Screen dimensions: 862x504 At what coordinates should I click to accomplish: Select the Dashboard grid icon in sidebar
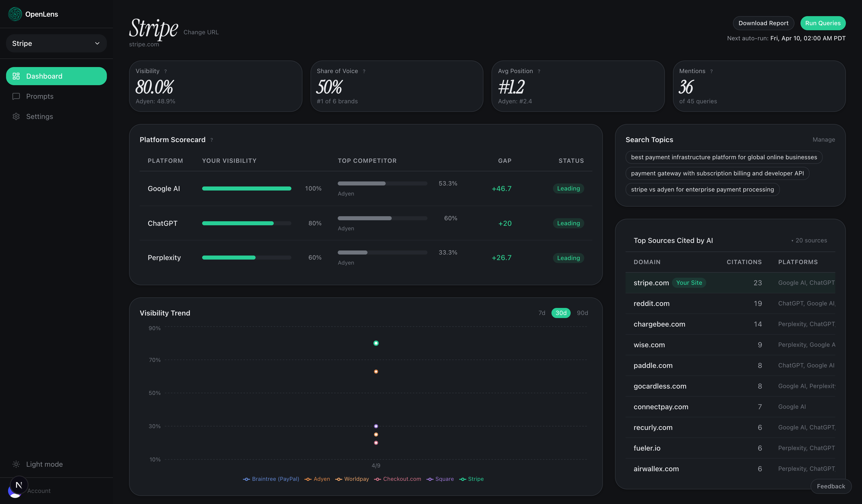(16, 76)
